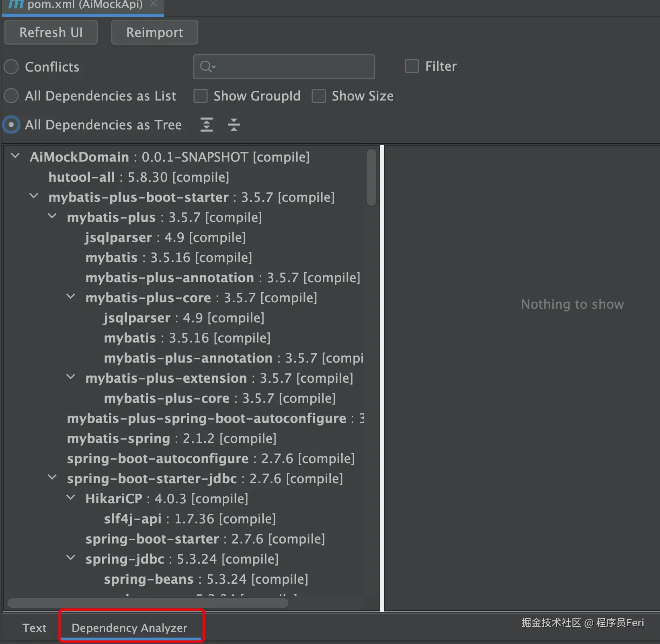The height and width of the screenshot is (644, 660).
Task: Select mybatis-plus-annotation under mybatis-plus-core
Action: (234, 358)
